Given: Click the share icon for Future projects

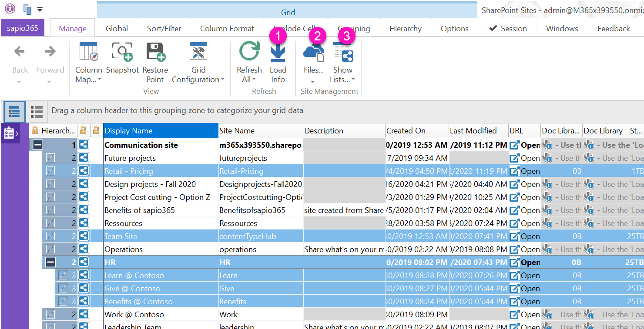Looking at the screenshot, I should pyautogui.click(x=84, y=158).
